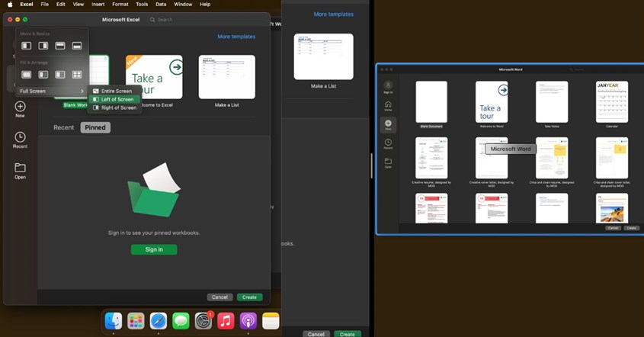Choose the quarters grid icon under Fill & Arrange
The image size is (644, 337).
click(77, 75)
